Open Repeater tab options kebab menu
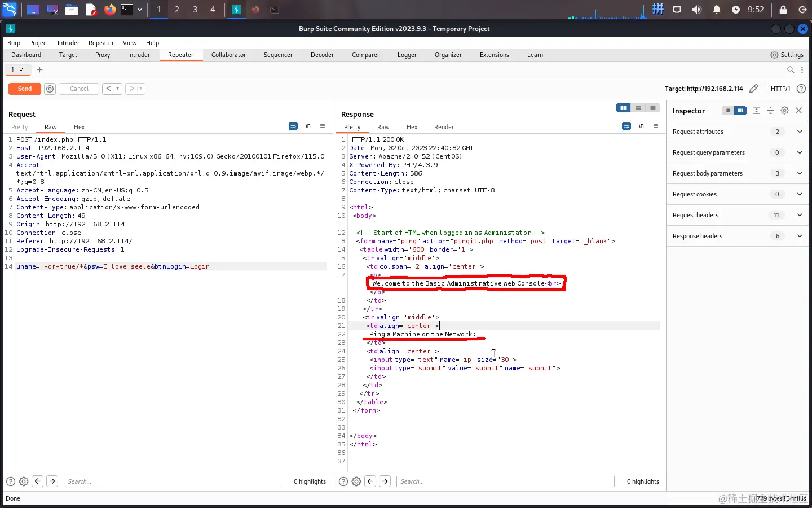This screenshot has width=812, height=508. coord(802,69)
